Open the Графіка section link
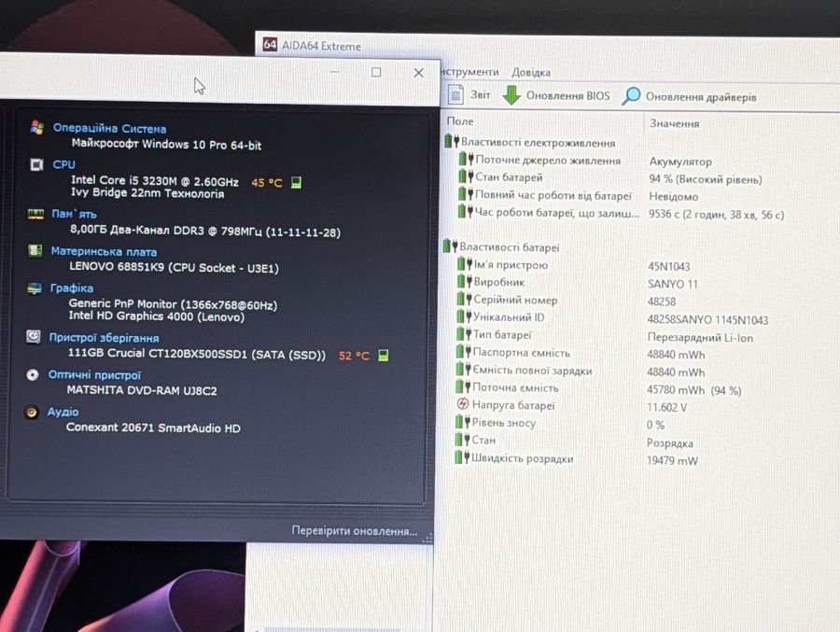The width and height of the screenshot is (840, 632). click(x=72, y=288)
